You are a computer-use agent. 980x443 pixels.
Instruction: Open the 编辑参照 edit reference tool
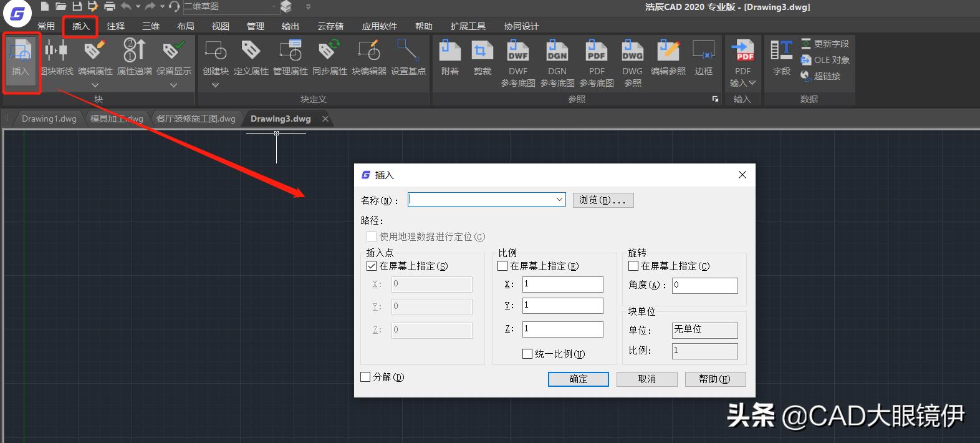tap(668, 57)
